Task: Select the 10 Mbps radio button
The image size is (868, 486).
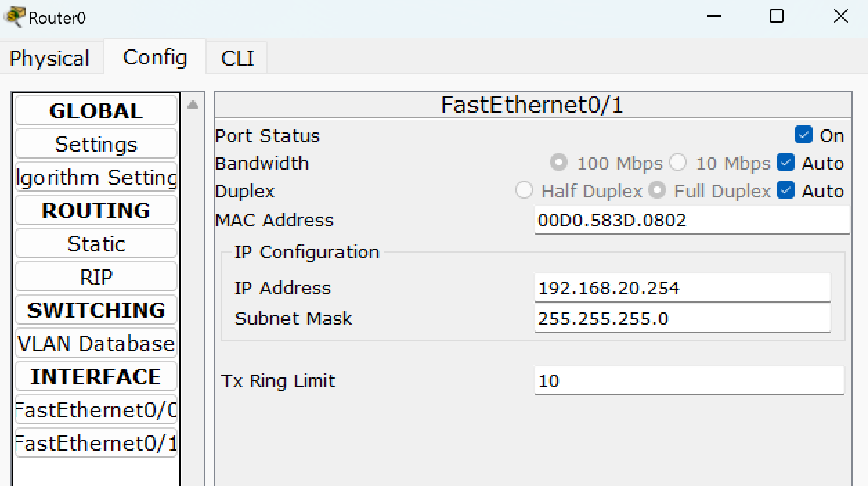Action: click(x=678, y=163)
